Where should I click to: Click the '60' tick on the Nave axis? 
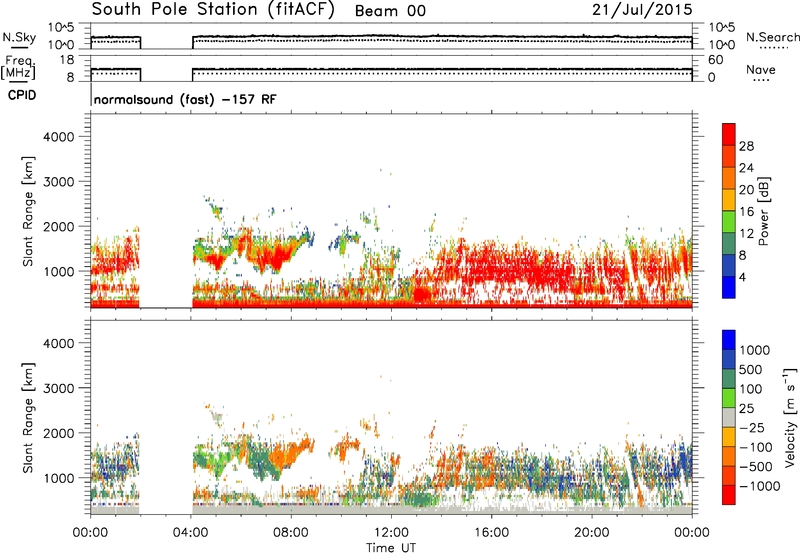pyautogui.click(x=715, y=60)
